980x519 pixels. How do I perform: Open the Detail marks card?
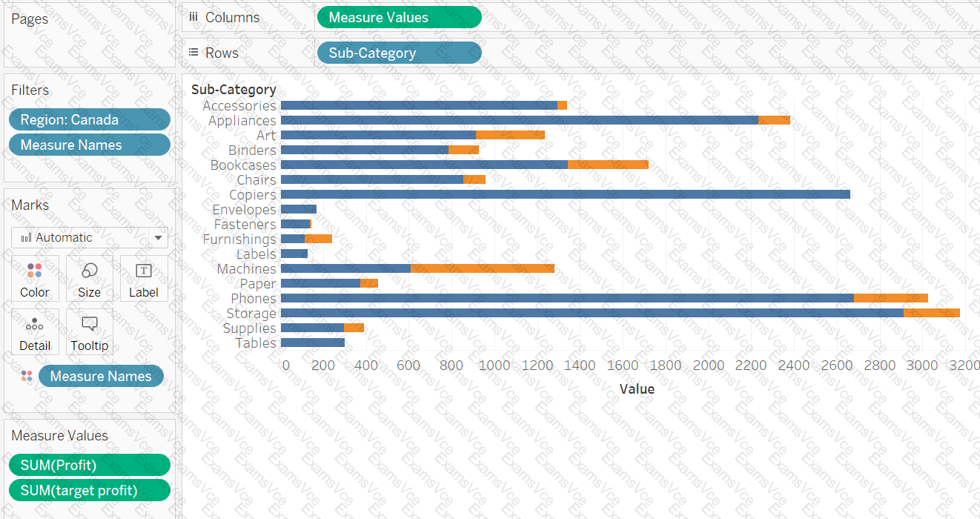click(35, 332)
